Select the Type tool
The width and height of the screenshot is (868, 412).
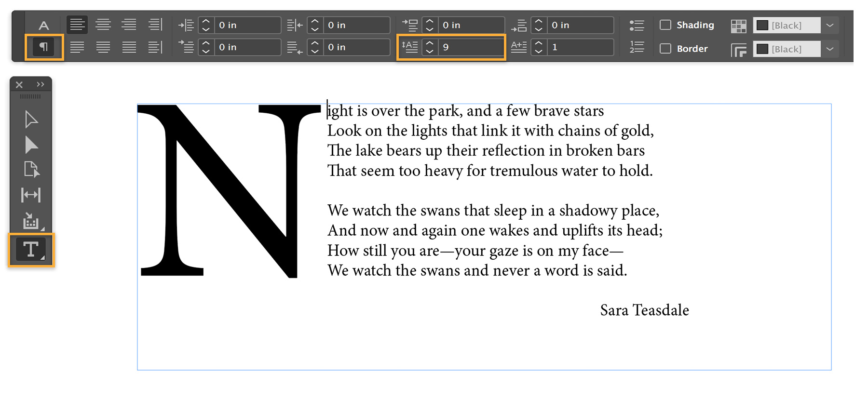coord(31,249)
